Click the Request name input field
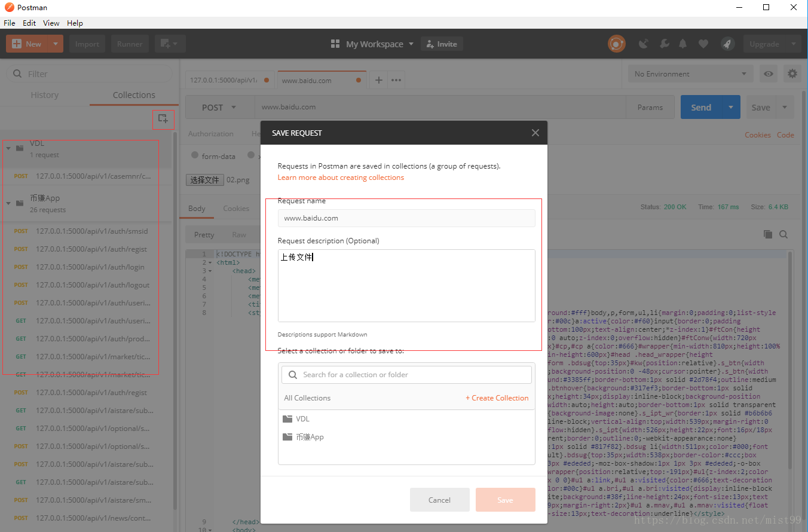The width and height of the screenshot is (808, 532). pyautogui.click(x=406, y=218)
